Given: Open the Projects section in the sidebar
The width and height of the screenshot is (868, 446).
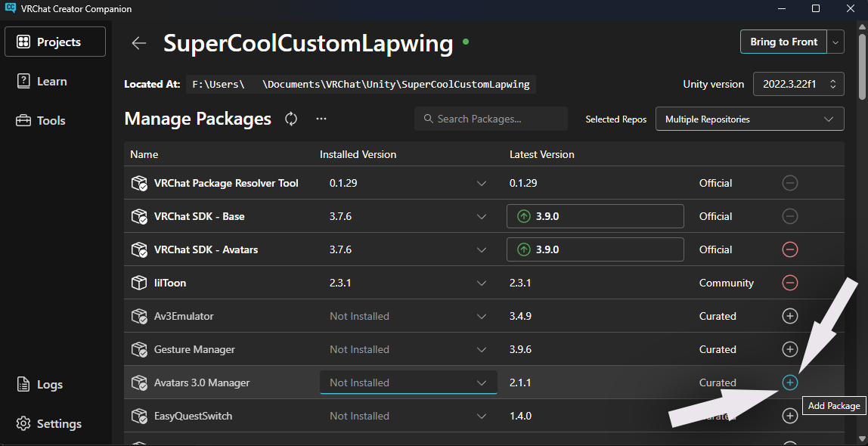Looking at the screenshot, I should tap(54, 42).
